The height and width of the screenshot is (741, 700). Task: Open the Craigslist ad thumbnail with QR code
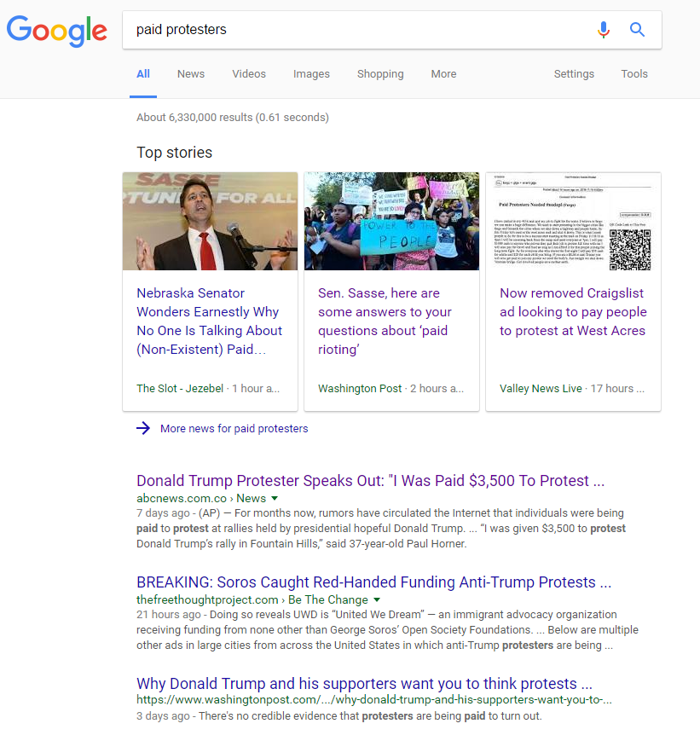[573, 221]
